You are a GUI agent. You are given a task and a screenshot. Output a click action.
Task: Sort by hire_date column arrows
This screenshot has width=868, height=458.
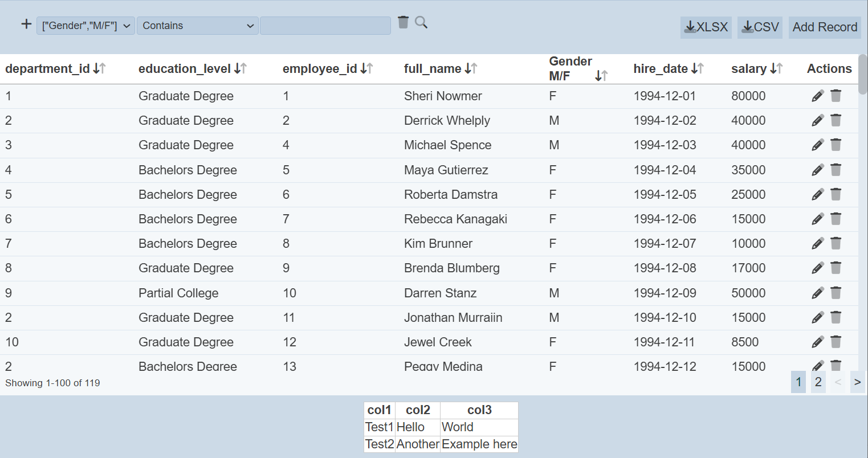(697, 68)
